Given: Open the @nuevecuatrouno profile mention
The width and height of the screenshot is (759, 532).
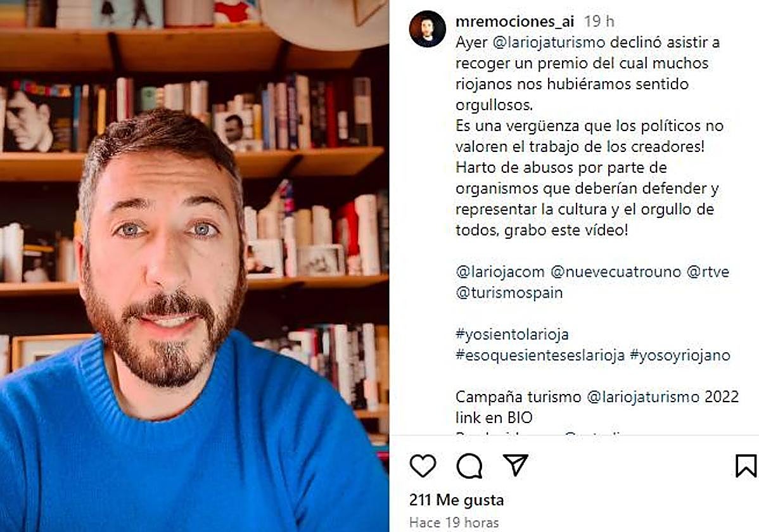Looking at the screenshot, I should click(616, 272).
